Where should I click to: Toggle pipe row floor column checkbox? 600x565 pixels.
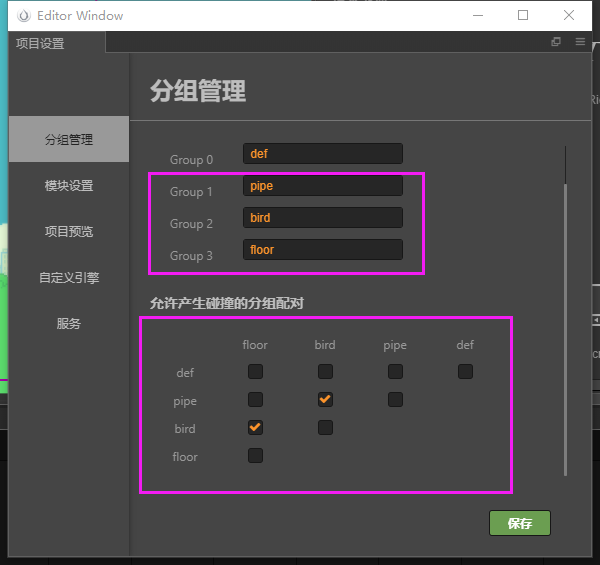click(x=255, y=399)
